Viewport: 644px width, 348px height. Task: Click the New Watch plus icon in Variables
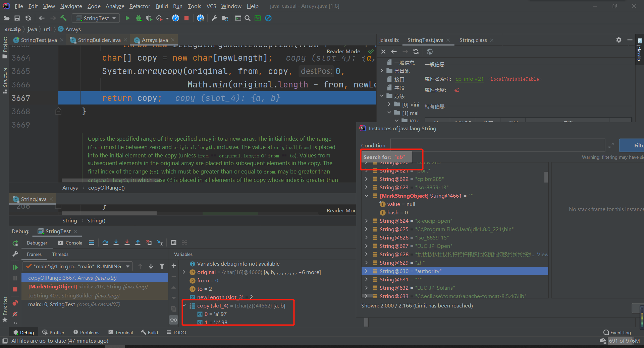click(x=174, y=266)
